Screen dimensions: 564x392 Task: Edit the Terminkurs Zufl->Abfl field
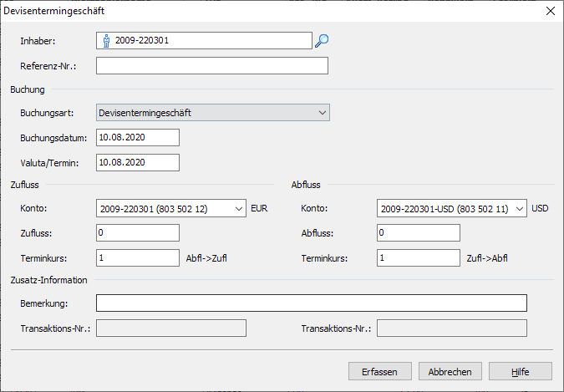click(x=418, y=258)
